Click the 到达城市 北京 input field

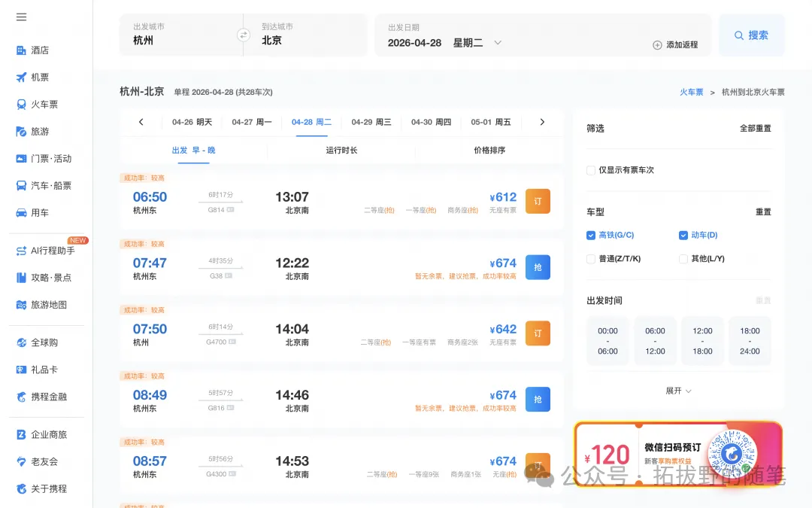coord(305,35)
